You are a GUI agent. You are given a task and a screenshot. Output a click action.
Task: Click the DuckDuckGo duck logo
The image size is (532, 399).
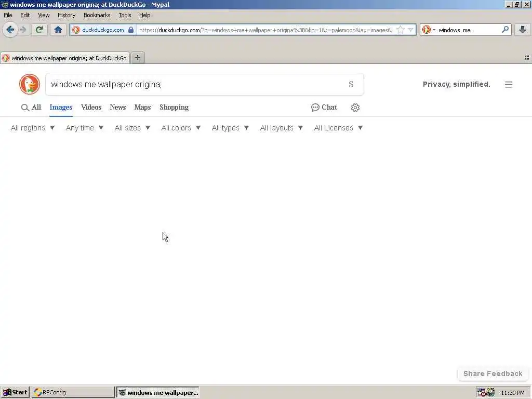click(x=30, y=84)
